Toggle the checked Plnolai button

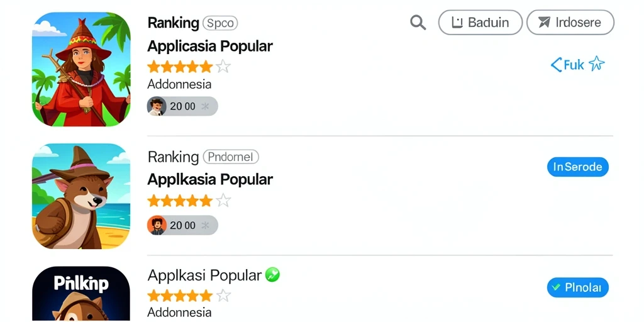577,287
